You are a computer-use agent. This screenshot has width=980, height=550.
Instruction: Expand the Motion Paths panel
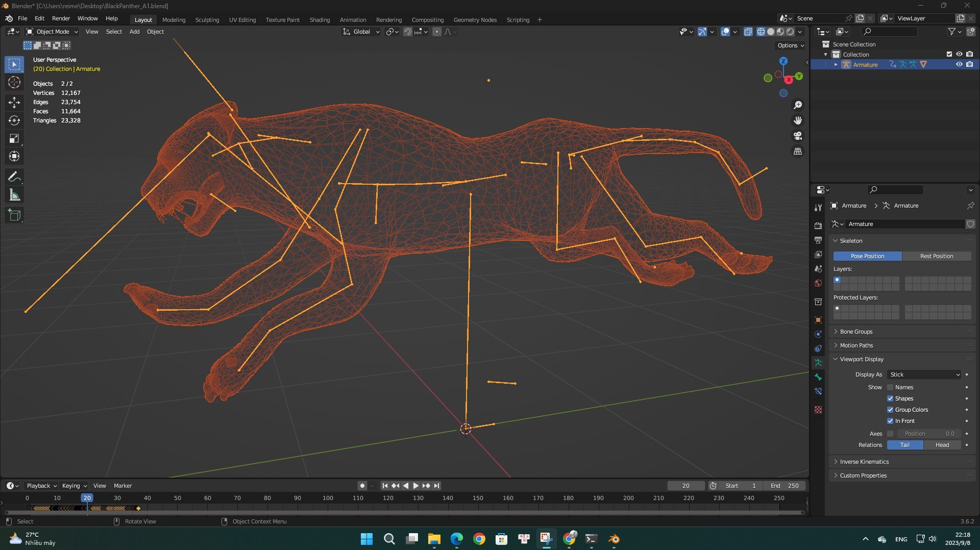(856, 345)
